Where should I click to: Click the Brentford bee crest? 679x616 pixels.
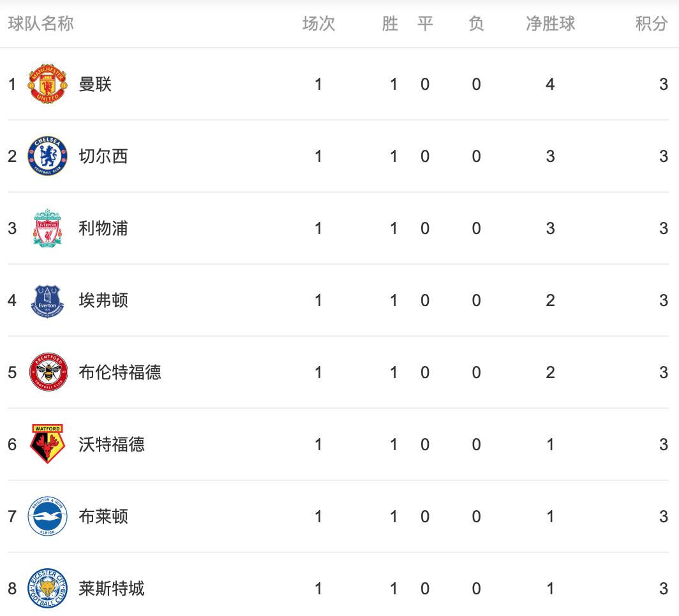click(x=47, y=372)
